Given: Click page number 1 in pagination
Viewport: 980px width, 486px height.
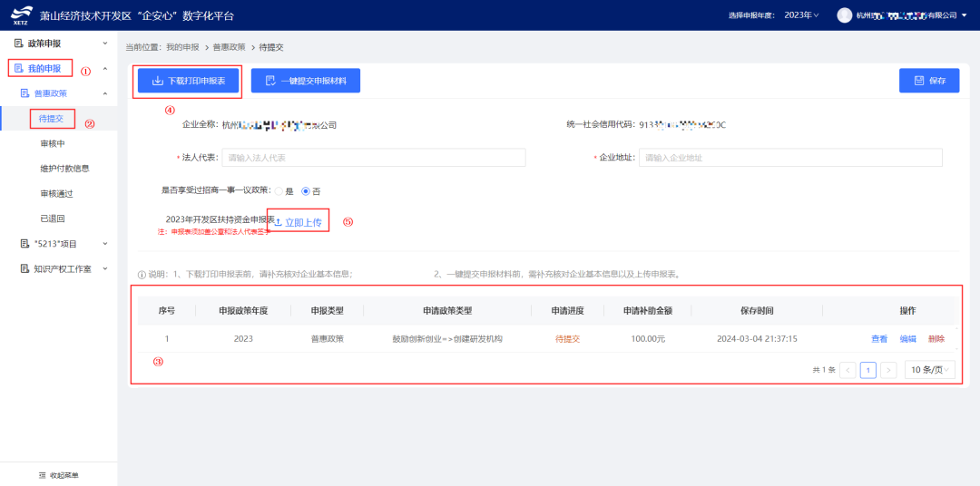Looking at the screenshot, I should tap(868, 370).
